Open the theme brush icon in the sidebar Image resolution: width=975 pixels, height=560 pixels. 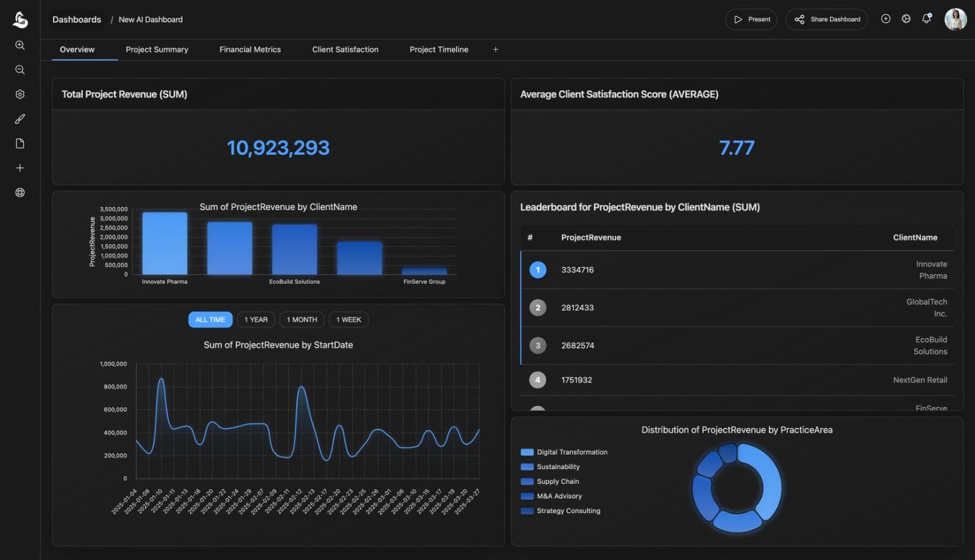[20, 118]
